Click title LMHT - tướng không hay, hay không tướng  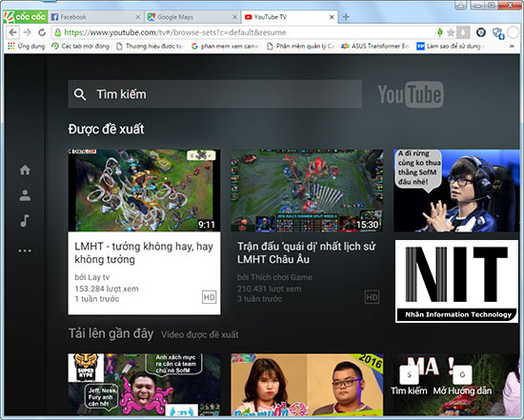144,253
